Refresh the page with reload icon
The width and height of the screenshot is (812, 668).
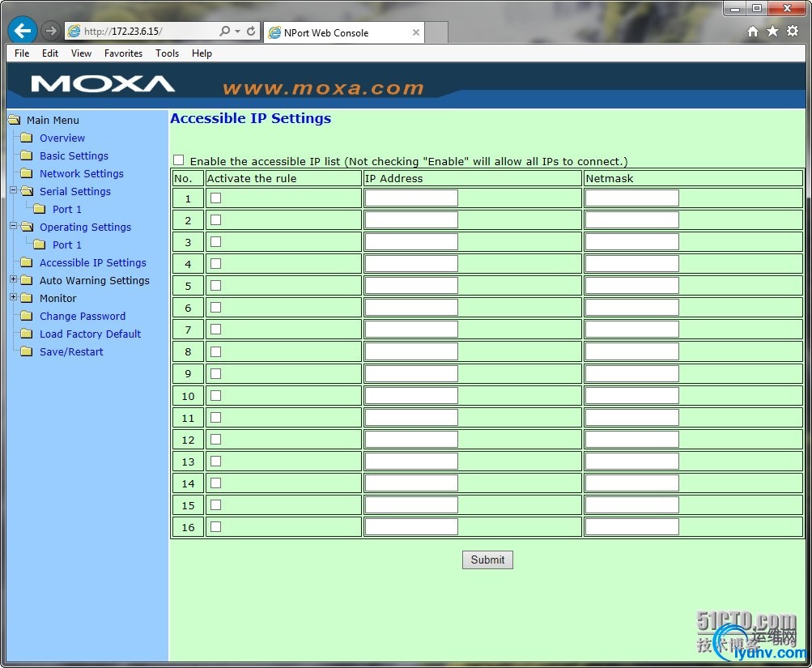(251, 31)
